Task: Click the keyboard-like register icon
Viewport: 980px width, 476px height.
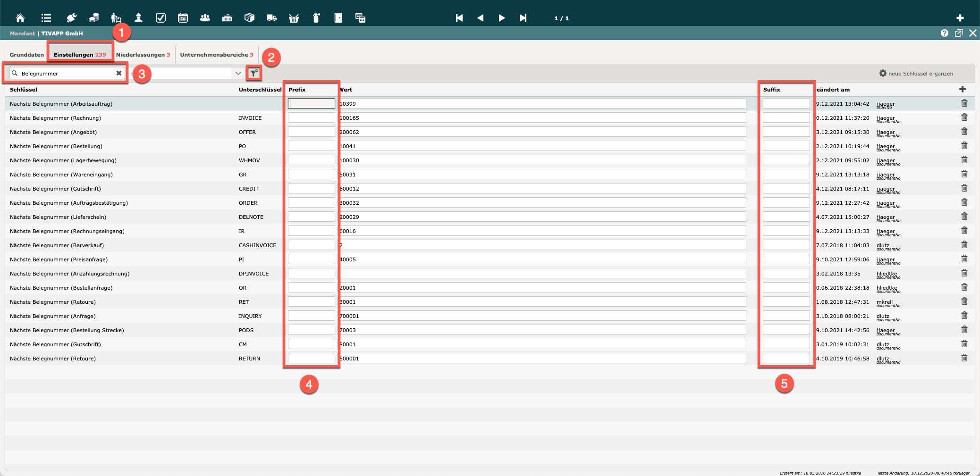Action: click(227, 18)
